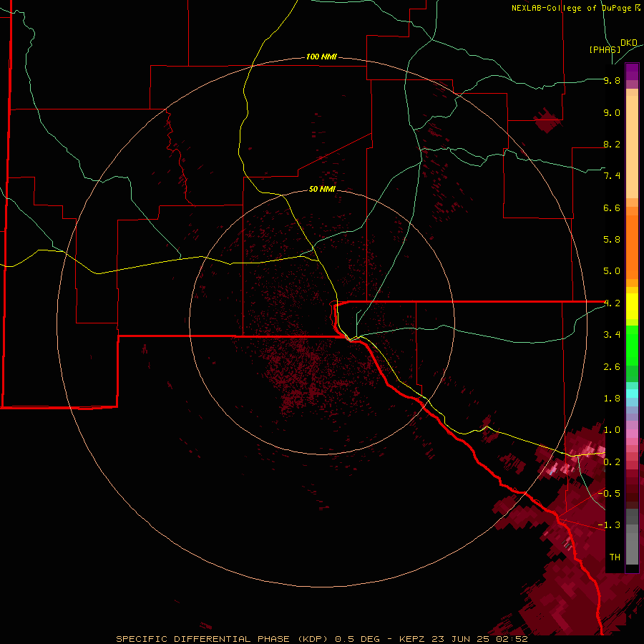The width and height of the screenshot is (644, 644).
Task: Click the bright yellow segment of the color bar
Action: [x=632, y=306]
